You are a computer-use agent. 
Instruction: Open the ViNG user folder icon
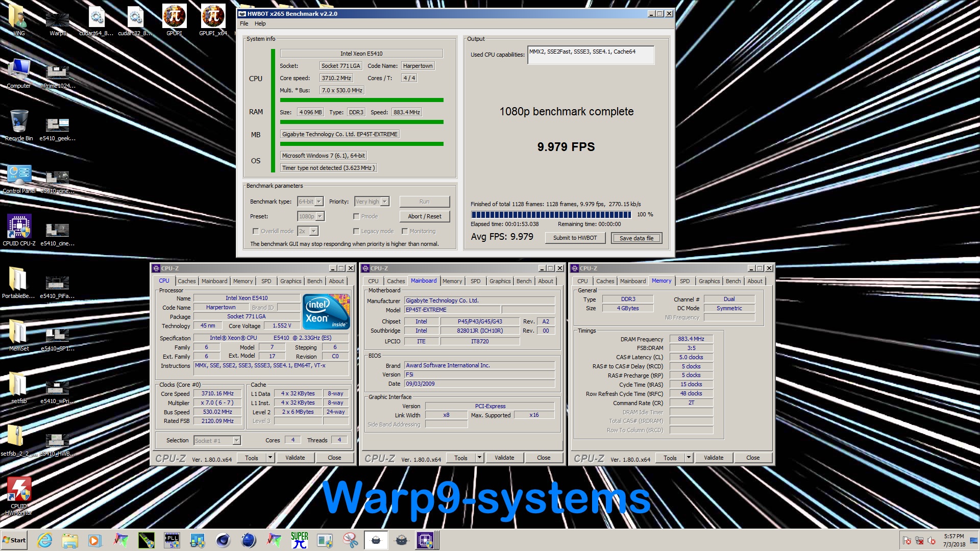19,20
